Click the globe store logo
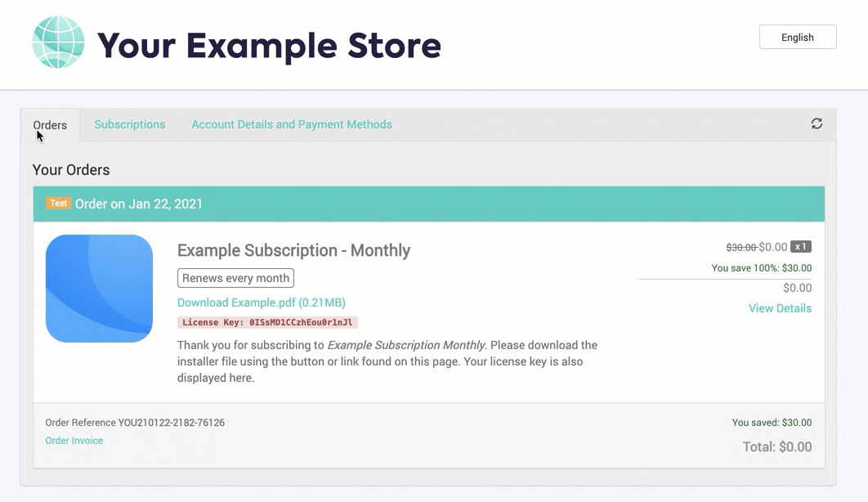 point(57,39)
